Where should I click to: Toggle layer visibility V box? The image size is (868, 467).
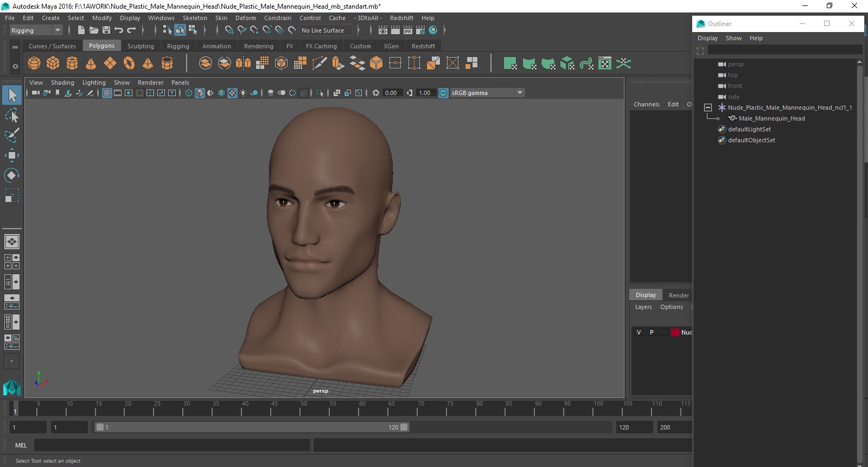coord(639,332)
